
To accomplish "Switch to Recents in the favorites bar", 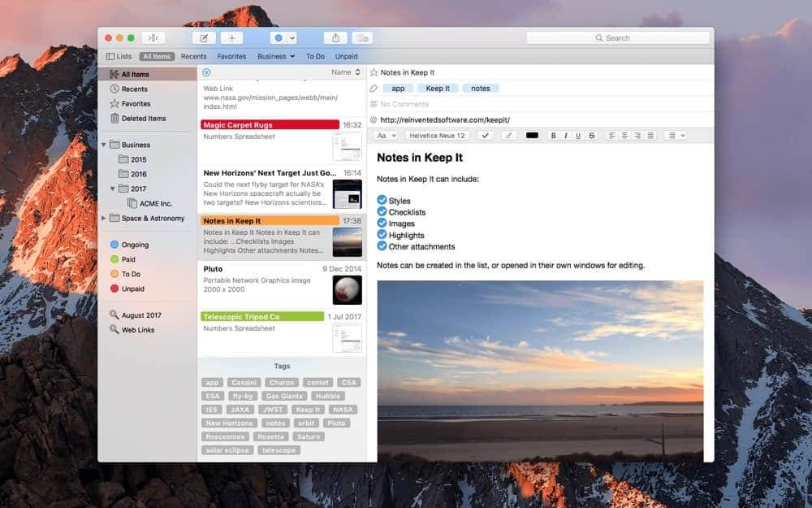I will point(194,56).
